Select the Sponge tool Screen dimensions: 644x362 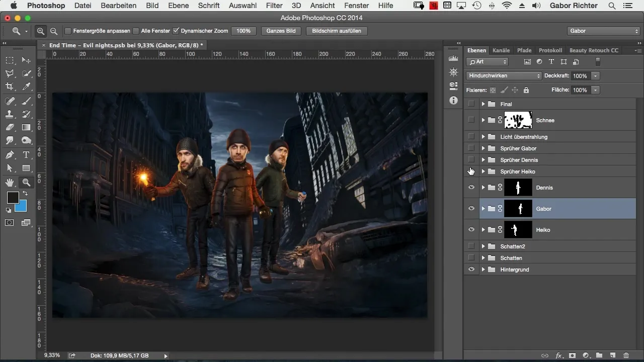click(x=27, y=140)
